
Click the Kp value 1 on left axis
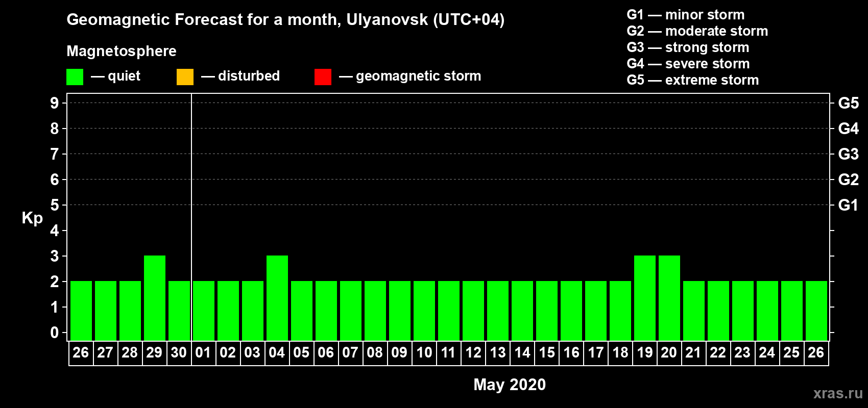[x=55, y=307]
